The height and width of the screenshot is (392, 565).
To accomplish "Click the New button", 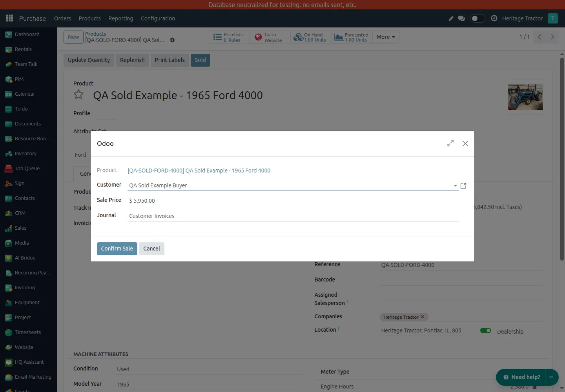I will [73, 37].
